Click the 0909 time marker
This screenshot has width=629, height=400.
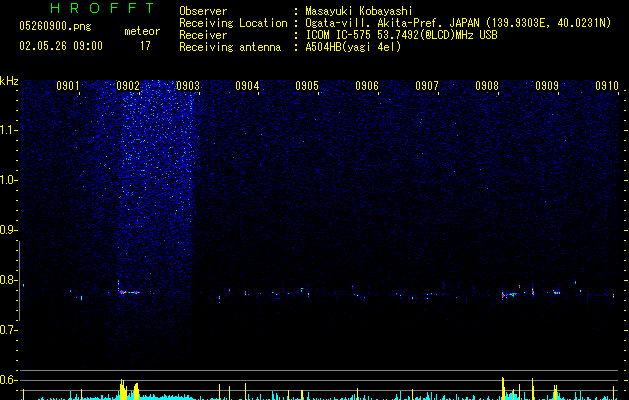pyautogui.click(x=547, y=86)
